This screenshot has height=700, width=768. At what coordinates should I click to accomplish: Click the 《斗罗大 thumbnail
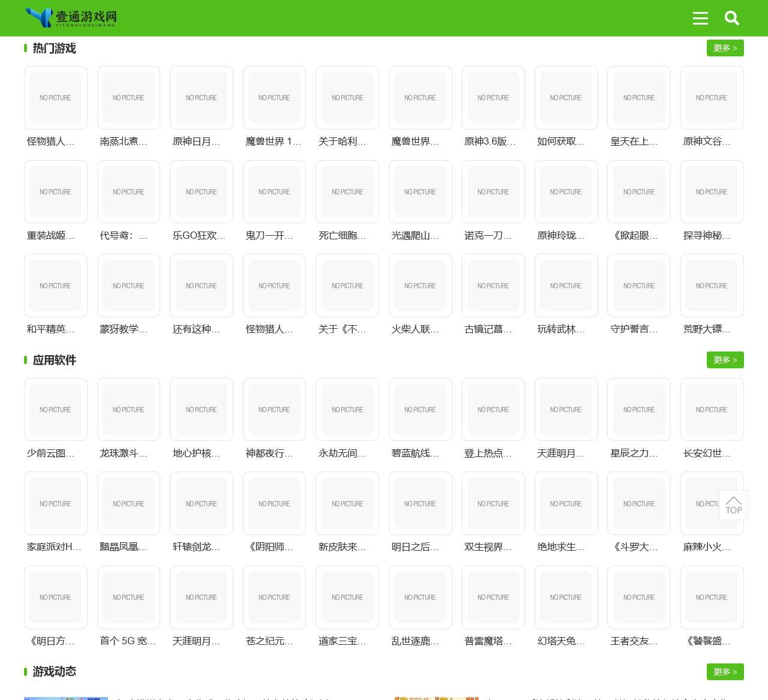pyautogui.click(x=639, y=503)
